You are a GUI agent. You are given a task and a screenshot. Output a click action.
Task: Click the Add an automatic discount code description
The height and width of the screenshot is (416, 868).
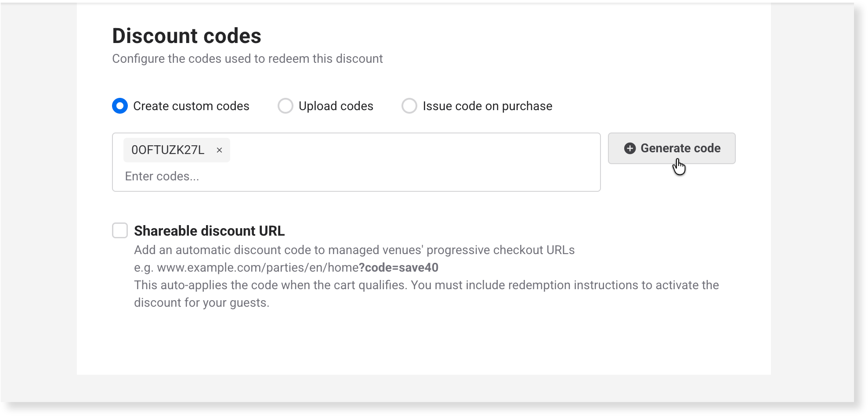354,250
